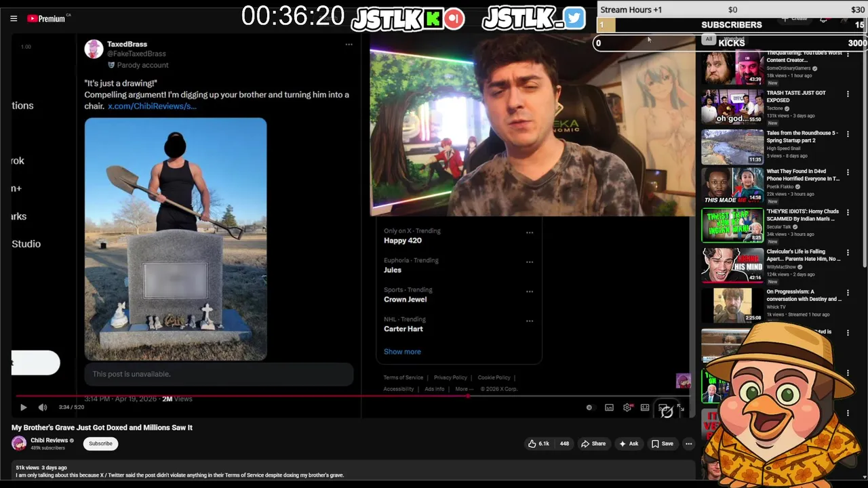Screen dimensions: 868x488
Task: Open the more menu next to Jules
Action: pyautogui.click(x=530, y=262)
